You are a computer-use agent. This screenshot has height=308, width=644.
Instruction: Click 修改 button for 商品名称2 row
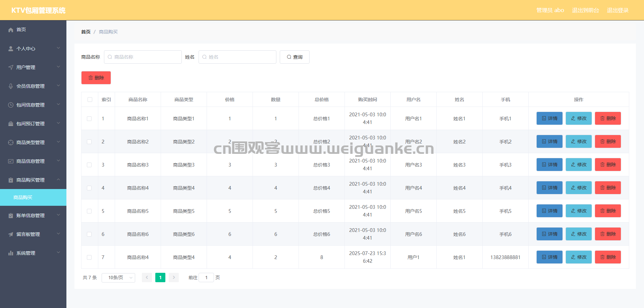(579, 141)
